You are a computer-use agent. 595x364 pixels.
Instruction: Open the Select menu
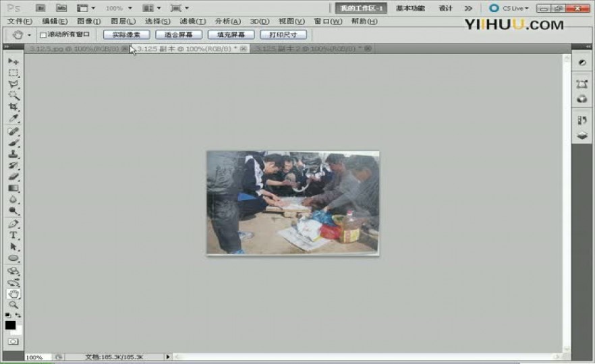[157, 22]
